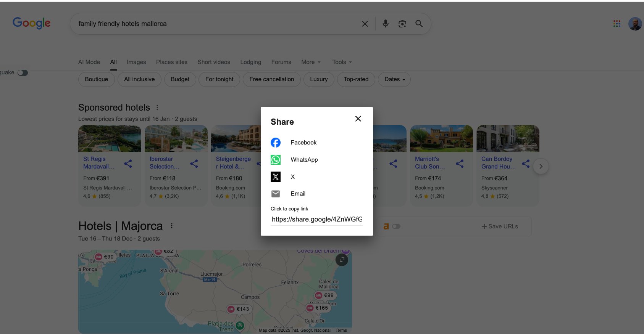
Task: Toggle the switch at the left edge
Action: 23,73
